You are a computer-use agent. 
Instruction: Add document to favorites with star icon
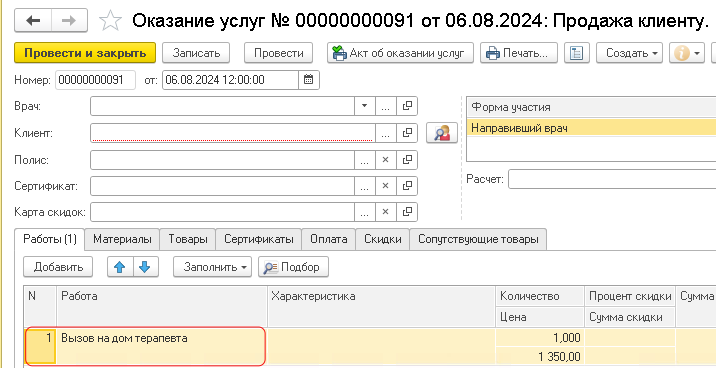110,21
